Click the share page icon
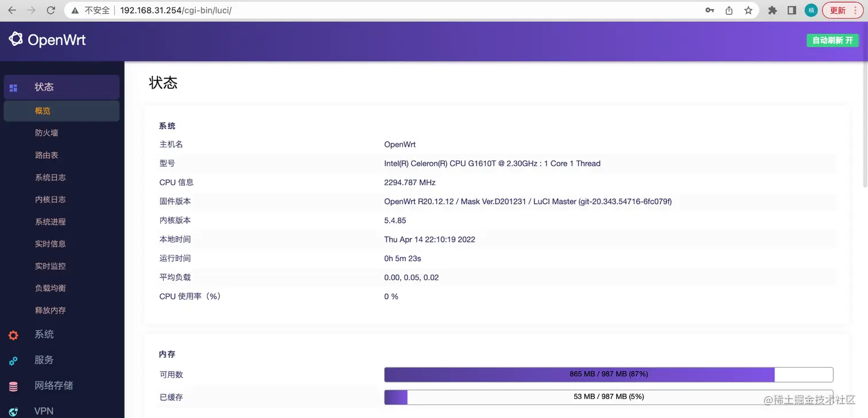 729,10
